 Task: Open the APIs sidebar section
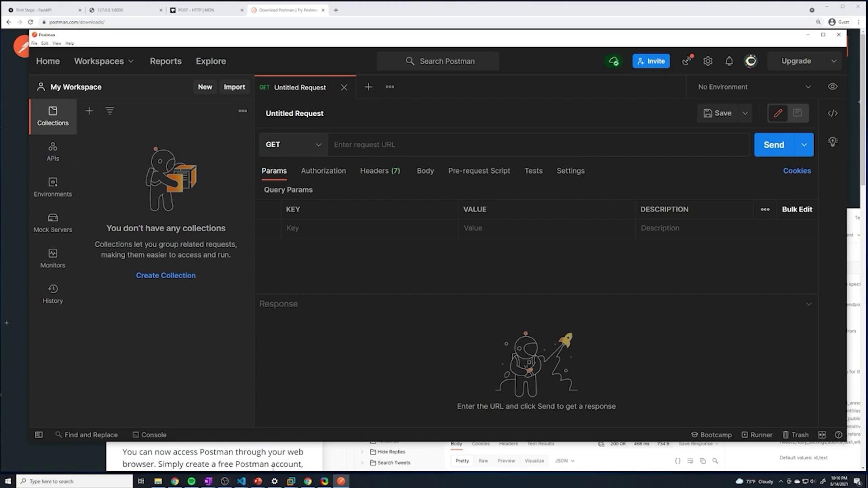click(53, 152)
